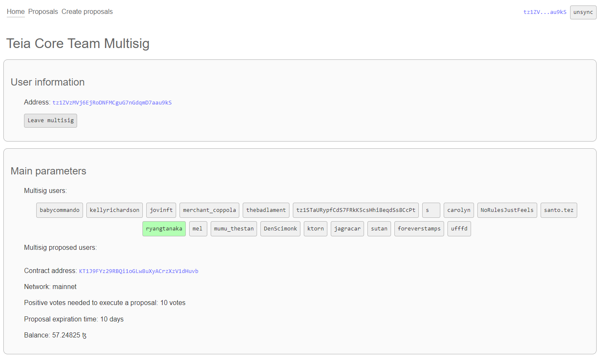Click the carolyn user tag
Viewport: 608px width, 364px height.
coord(458,210)
